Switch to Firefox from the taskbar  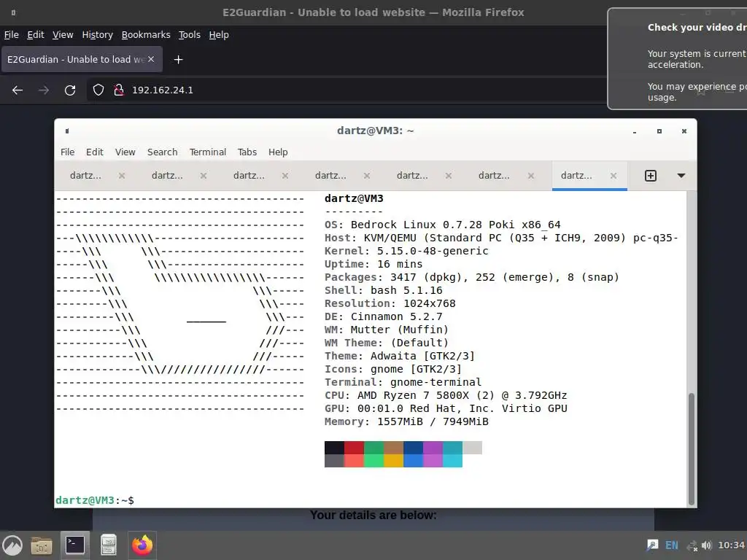coord(142,545)
